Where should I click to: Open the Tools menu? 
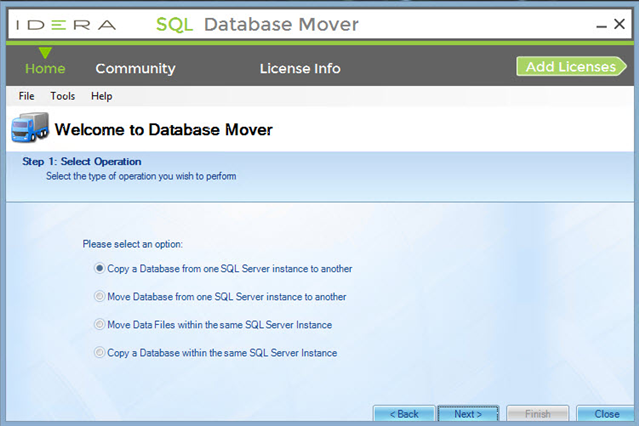point(63,96)
